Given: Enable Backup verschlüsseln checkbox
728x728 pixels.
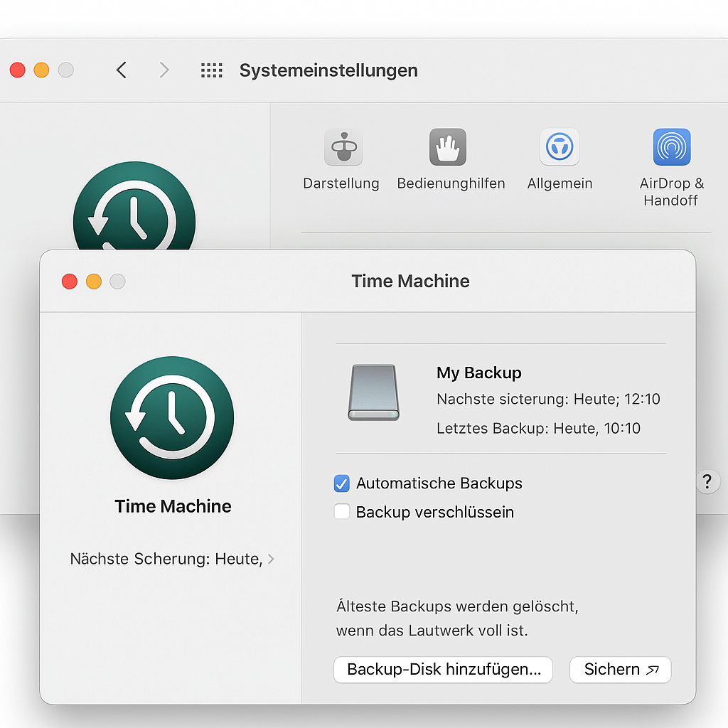Looking at the screenshot, I should (x=342, y=512).
